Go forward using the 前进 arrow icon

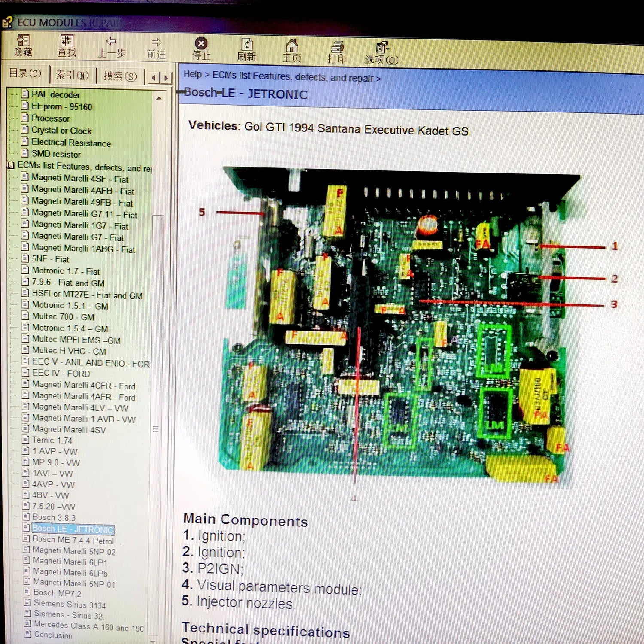click(156, 45)
